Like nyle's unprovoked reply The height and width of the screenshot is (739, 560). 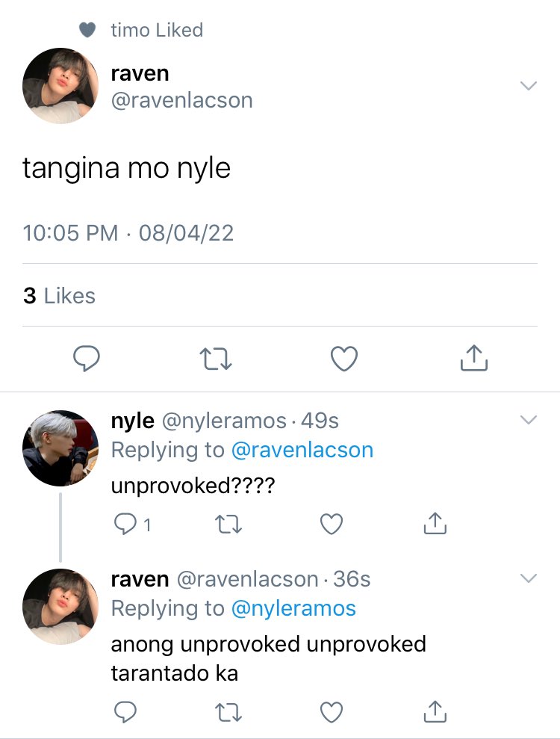[x=332, y=524]
